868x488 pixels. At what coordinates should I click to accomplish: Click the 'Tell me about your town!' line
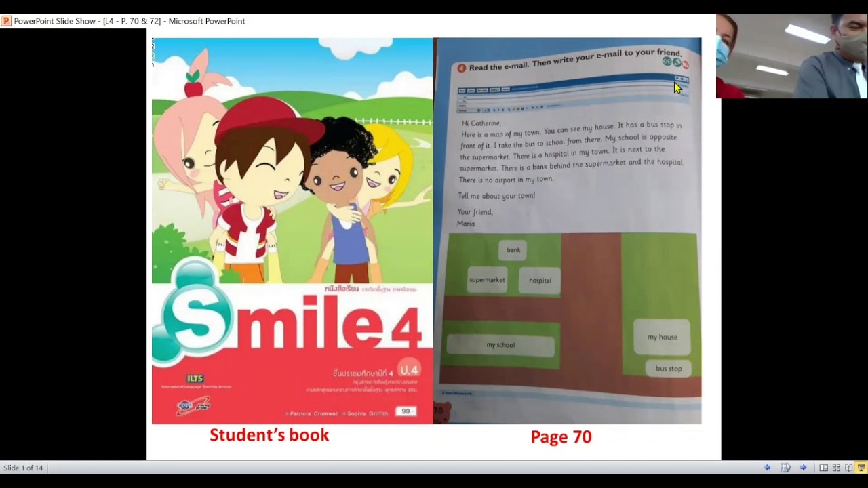coord(496,196)
